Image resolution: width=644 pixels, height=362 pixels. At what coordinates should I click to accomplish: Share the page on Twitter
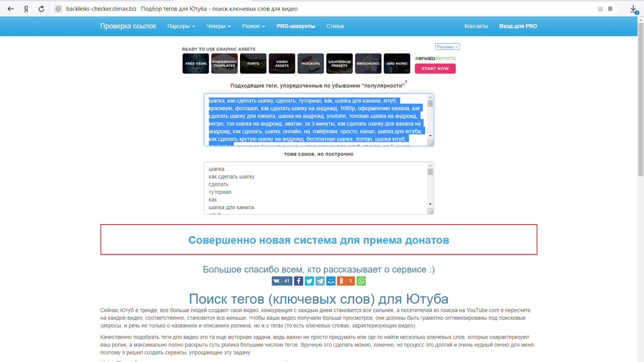point(309,281)
